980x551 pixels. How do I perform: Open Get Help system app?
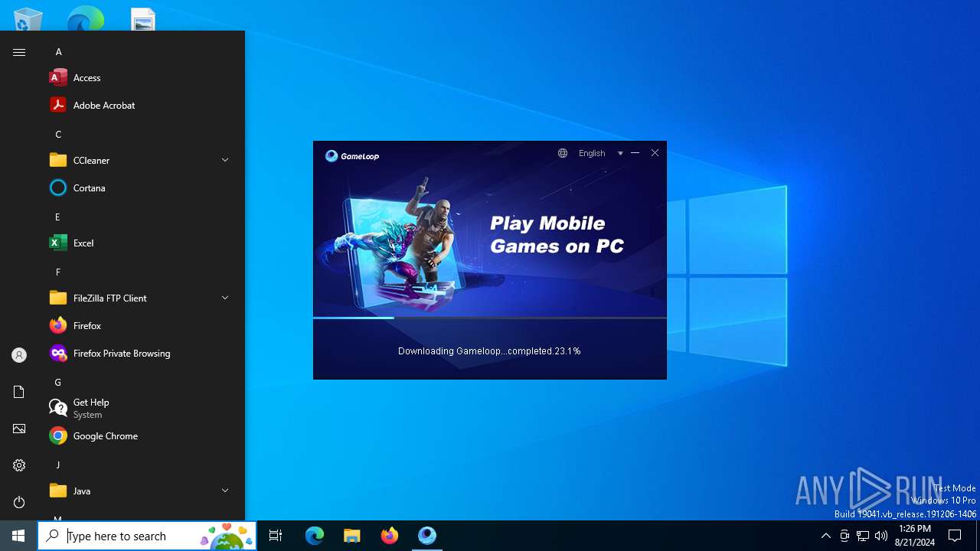pos(138,408)
